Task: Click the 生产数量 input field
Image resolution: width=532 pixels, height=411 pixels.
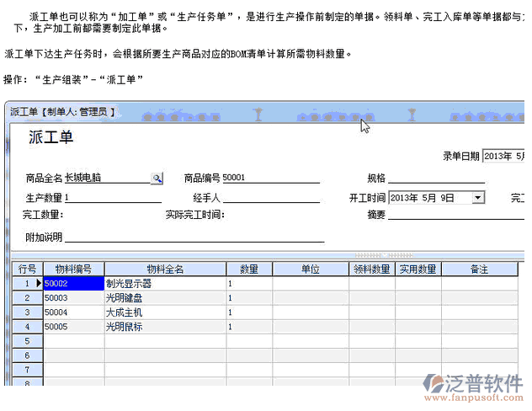Action: (x=113, y=198)
